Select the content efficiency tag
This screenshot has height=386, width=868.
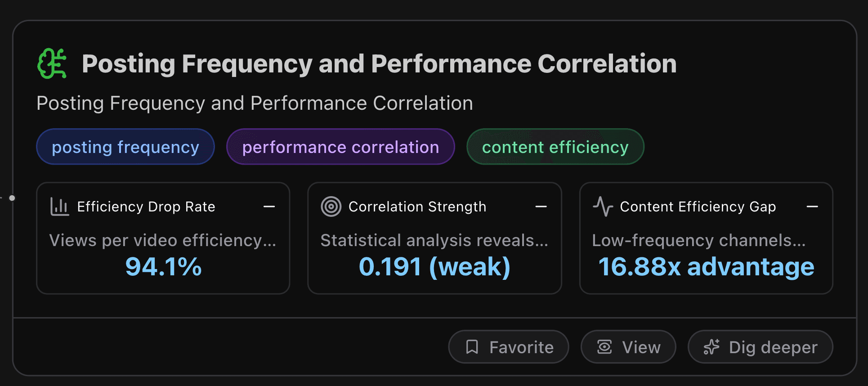pos(555,147)
